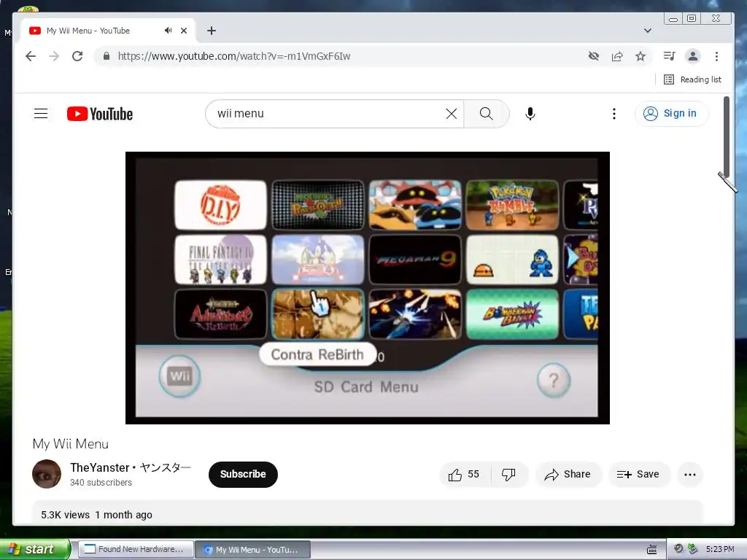Click the YouTube search box with wii menu

click(x=329, y=113)
